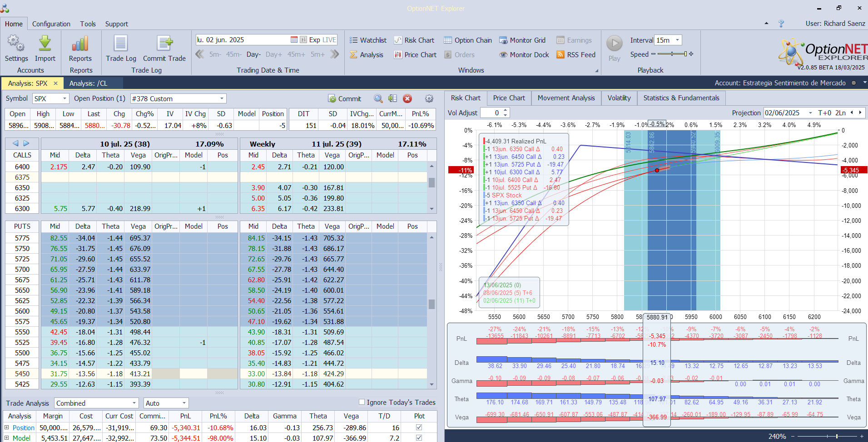Switch to the Movement Analysis tab
Screen dimensions: 868x442
tap(566, 98)
